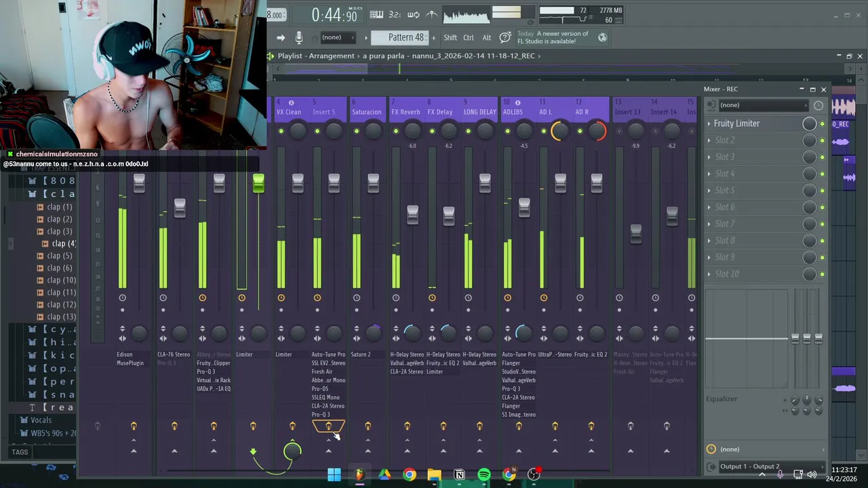Click the TAGS button in browser
The height and width of the screenshot is (488, 868).
tap(20, 452)
